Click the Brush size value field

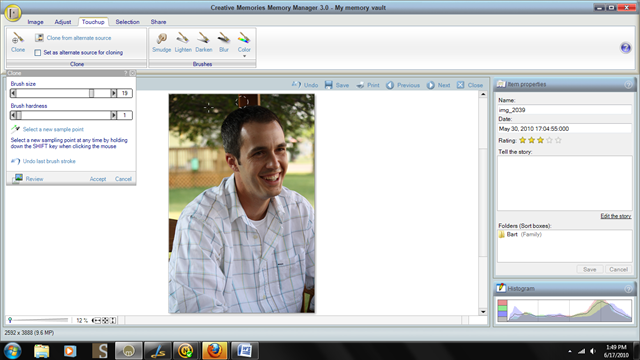pyautogui.click(x=124, y=93)
